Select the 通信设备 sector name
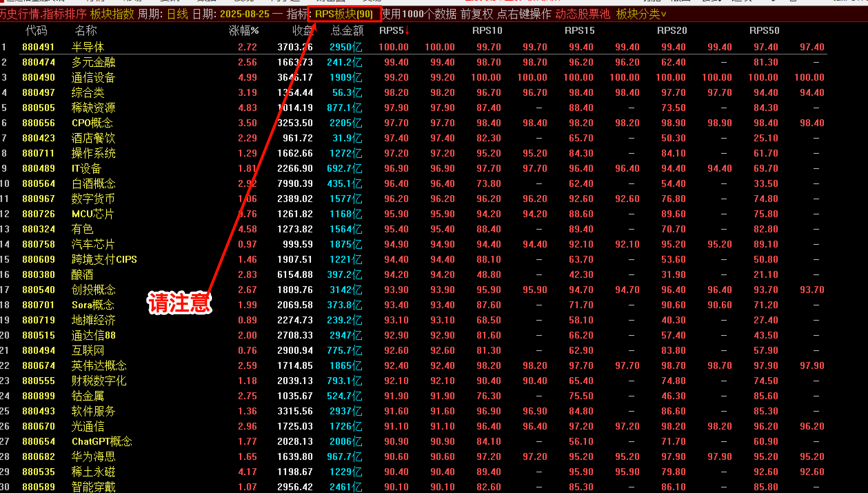This screenshot has width=868, height=493. pos(93,77)
